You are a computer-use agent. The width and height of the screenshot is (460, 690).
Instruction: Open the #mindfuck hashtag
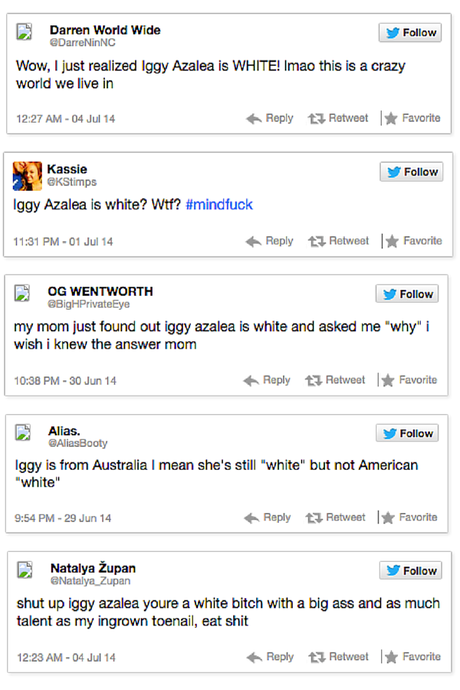[x=219, y=205]
